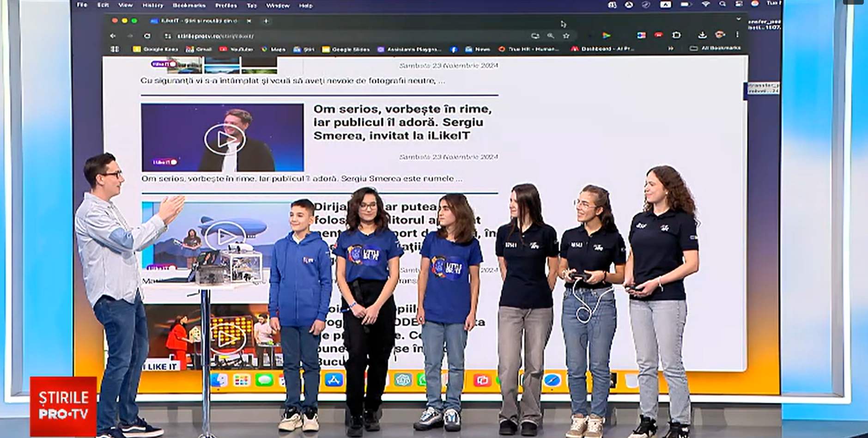Play the video of the man in rime article

[225, 139]
